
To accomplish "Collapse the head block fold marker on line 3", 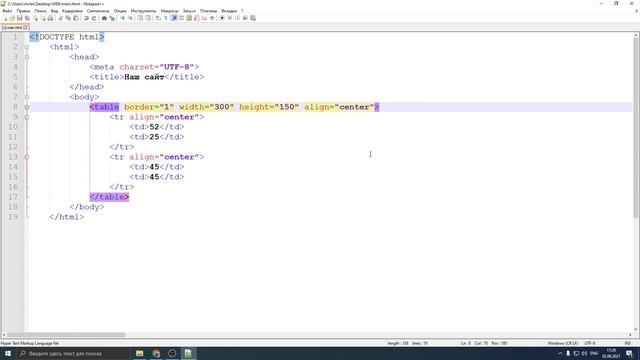I will point(27,57).
